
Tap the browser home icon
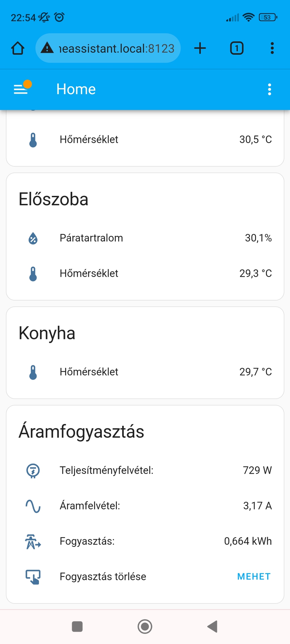[x=18, y=48]
